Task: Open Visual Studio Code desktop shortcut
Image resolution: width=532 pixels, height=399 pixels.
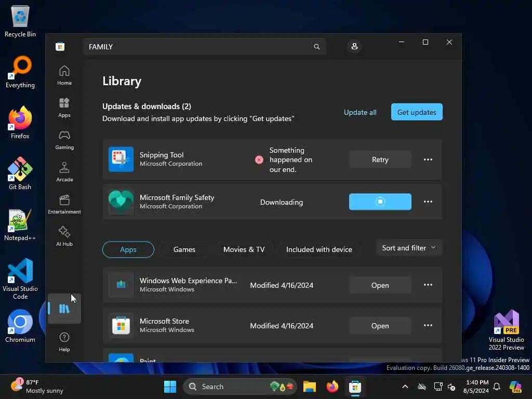Action: [20, 279]
